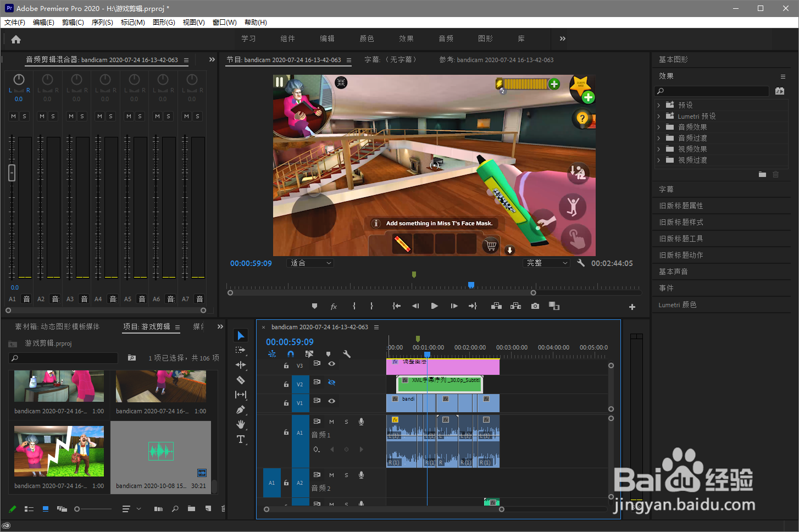799x532 pixels.
Task: Switch to the 效果 workspace tab
Action: click(406, 38)
